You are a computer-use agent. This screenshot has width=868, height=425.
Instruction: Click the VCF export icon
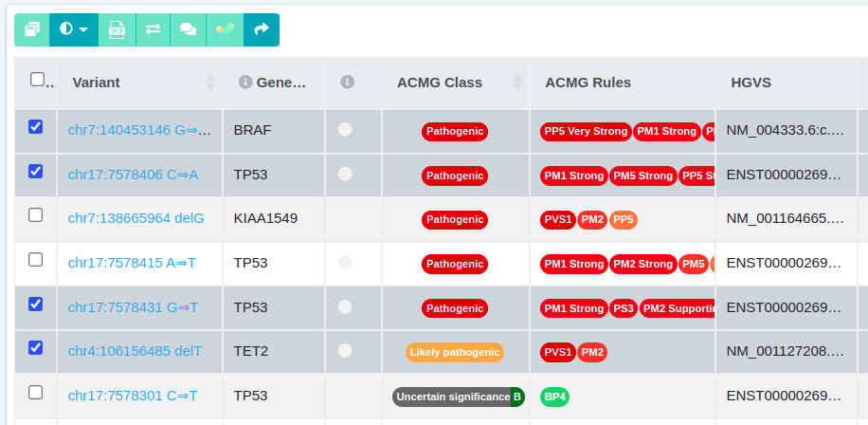117,29
